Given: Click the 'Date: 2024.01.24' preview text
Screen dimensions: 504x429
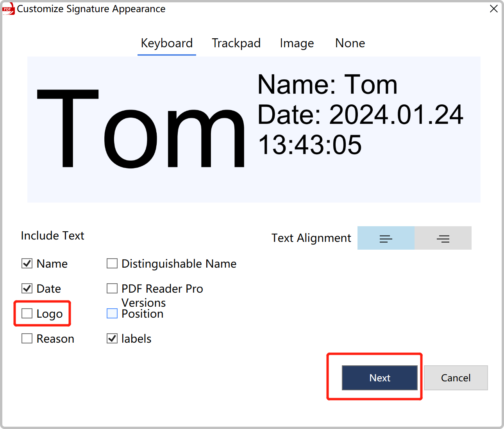Looking at the screenshot, I should [x=360, y=115].
